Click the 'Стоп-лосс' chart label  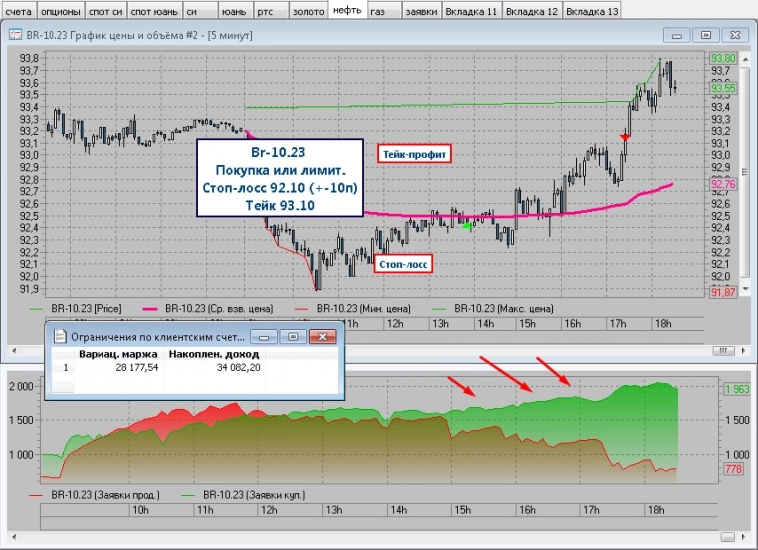pos(403,264)
